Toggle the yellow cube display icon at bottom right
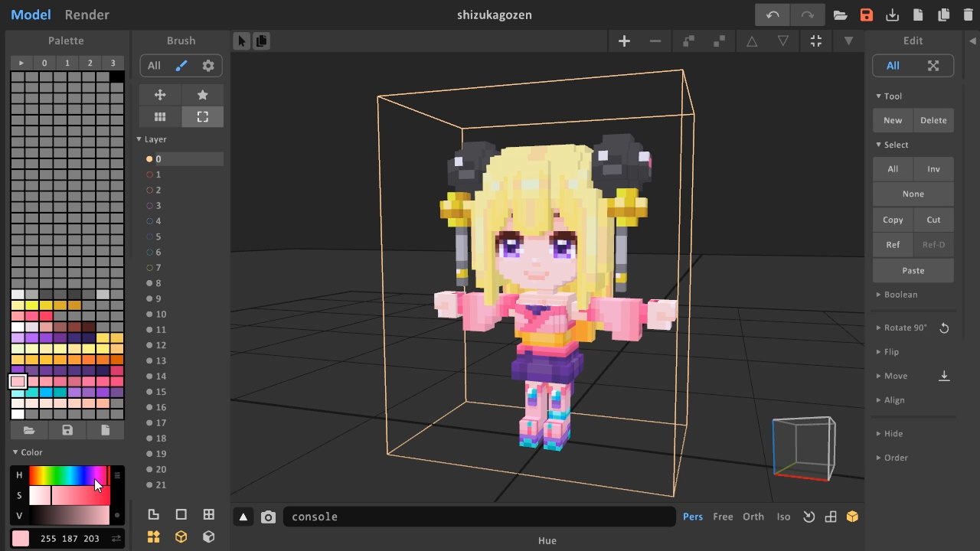Image resolution: width=980 pixels, height=551 pixels. (852, 517)
